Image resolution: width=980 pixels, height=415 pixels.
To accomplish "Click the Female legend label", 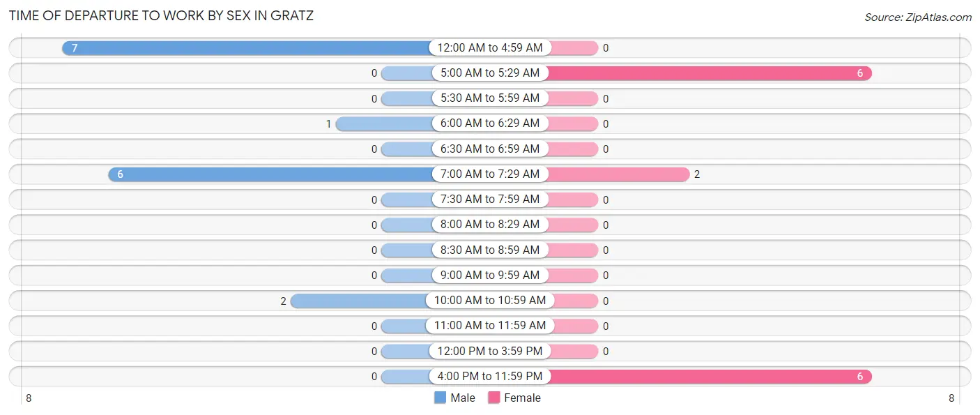I will [x=522, y=398].
